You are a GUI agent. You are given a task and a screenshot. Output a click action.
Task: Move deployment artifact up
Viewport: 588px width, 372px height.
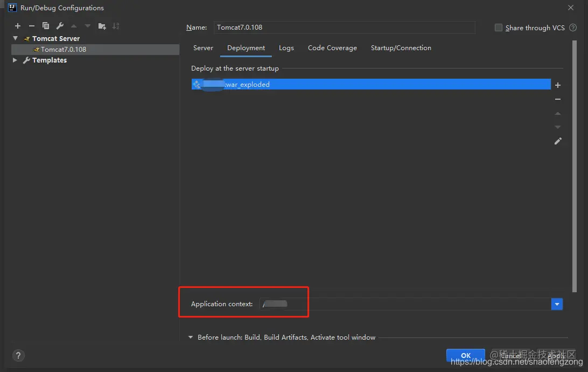pyautogui.click(x=558, y=113)
